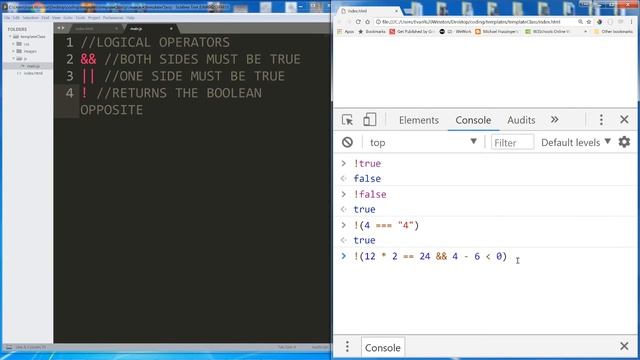Open the Audits tab in DevTools
Screen dimensions: 640x360
pyautogui.click(x=521, y=120)
